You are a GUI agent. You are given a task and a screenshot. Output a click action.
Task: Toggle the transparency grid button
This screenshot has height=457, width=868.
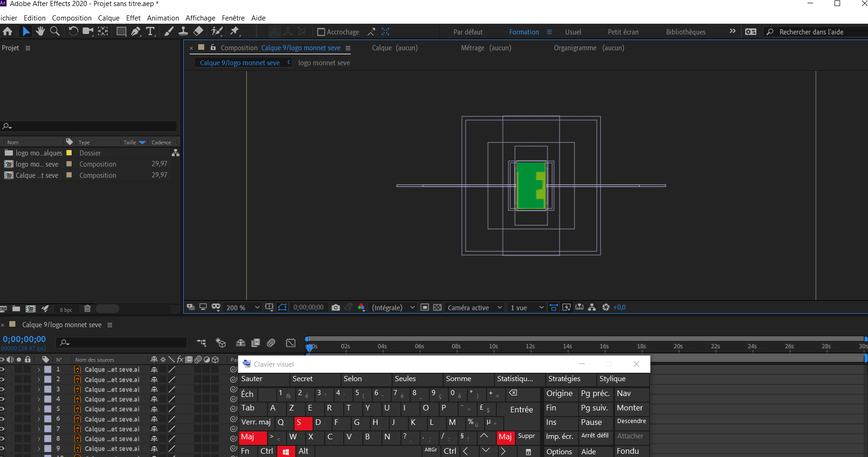[437, 308]
